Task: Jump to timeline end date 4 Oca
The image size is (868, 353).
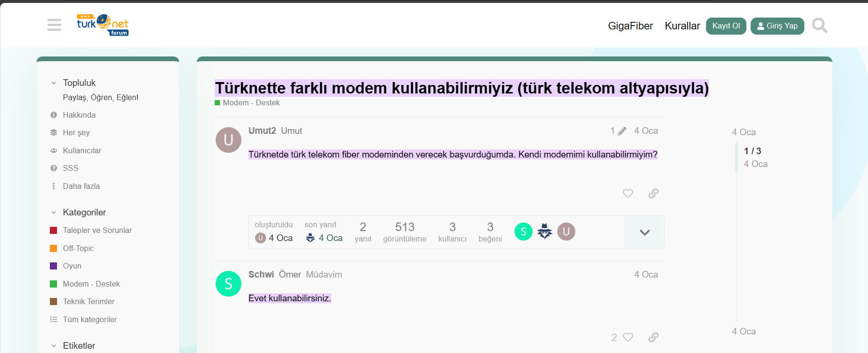Action: [744, 332]
